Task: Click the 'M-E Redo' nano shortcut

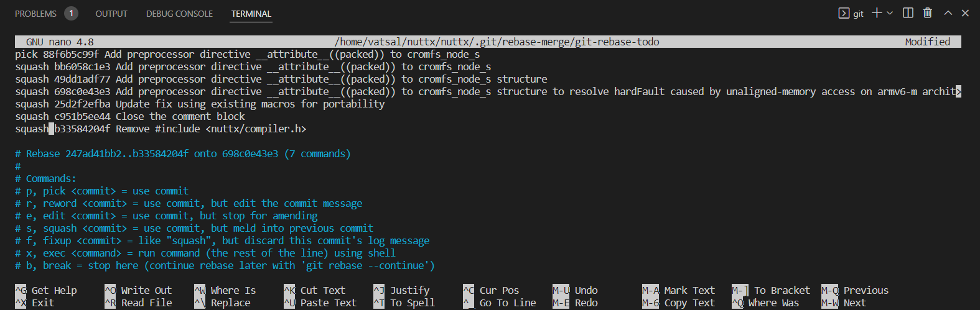Action: click(576, 303)
